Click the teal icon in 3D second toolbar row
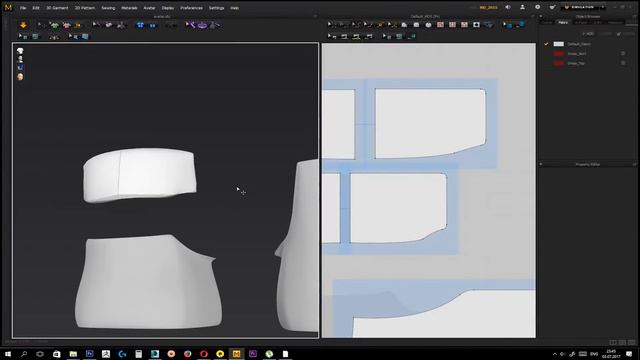Viewport: 640px width, 360px height. pyautogui.click(x=36, y=37)
